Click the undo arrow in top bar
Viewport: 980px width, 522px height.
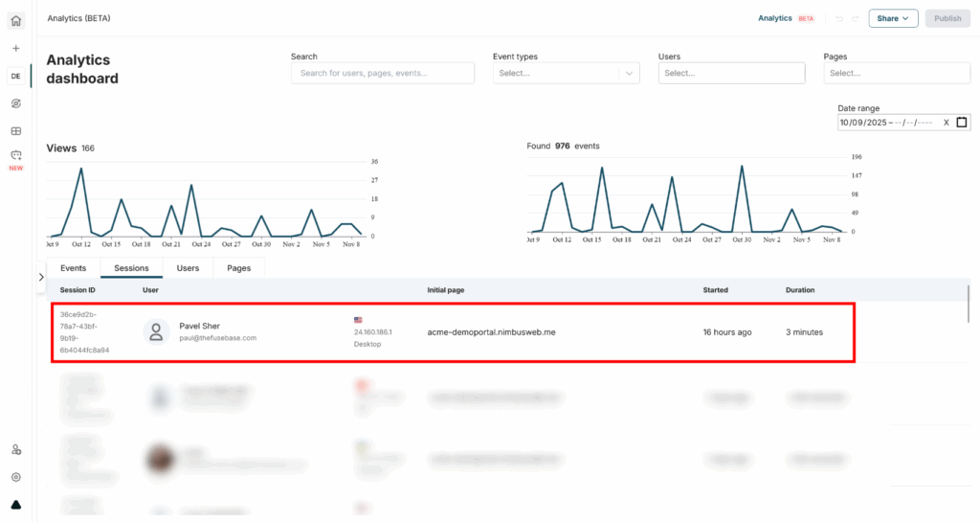839,18
